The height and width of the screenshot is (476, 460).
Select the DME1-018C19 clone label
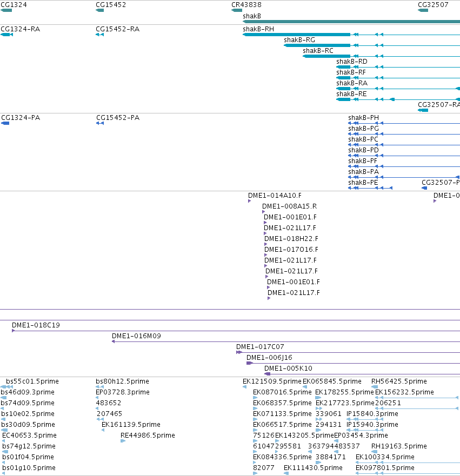[36, 325]
